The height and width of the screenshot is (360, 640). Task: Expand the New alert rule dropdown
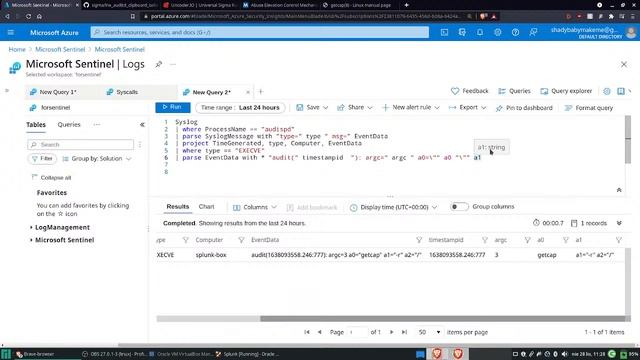coord(437,108)
